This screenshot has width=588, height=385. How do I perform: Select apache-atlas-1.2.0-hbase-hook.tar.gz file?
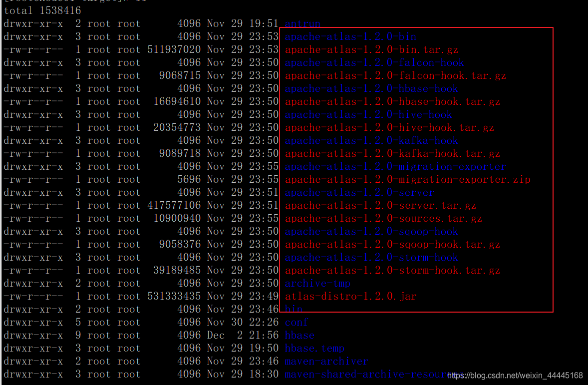click(x=392, y=102)
